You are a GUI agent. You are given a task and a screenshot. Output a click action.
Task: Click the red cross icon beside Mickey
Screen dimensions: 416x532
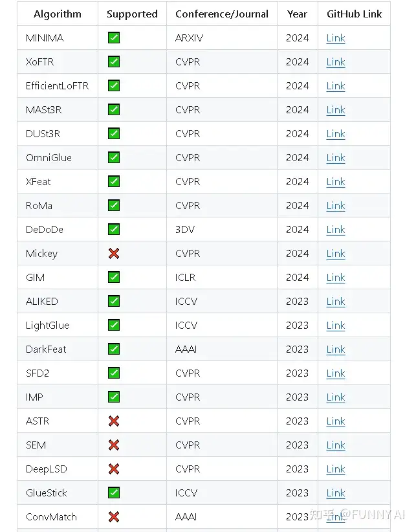114,254
